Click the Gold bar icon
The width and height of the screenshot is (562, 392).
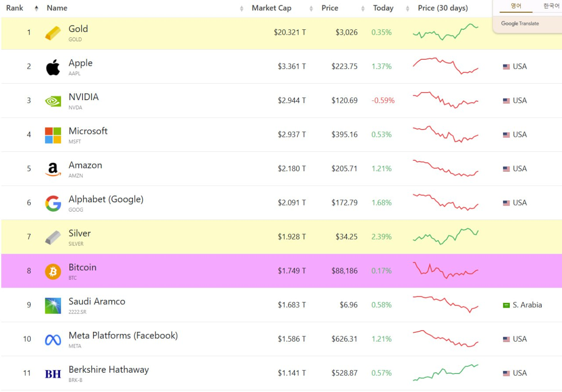(53, 33)
